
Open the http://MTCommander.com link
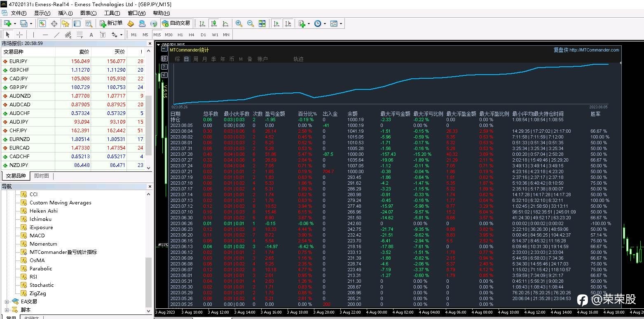point(594,50)
